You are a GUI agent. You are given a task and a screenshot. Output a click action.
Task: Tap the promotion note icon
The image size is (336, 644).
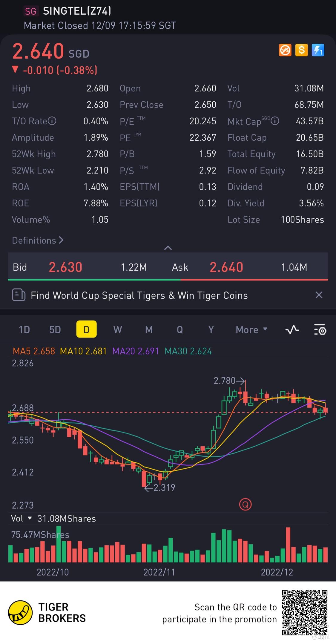click(x=19, y=295)
